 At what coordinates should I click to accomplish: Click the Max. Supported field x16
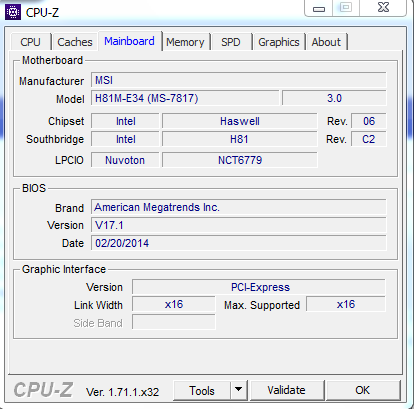346,304
